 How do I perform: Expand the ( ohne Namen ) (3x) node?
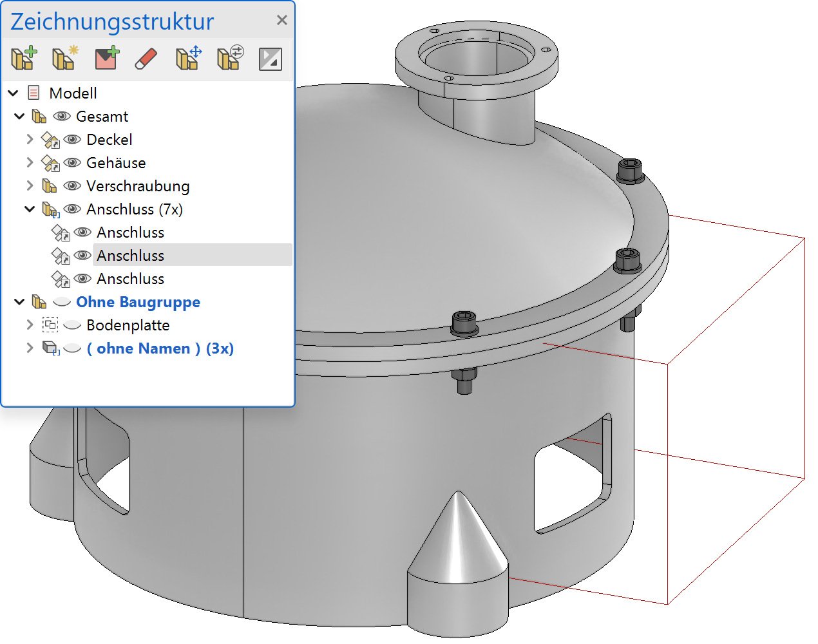pos(30,348)
